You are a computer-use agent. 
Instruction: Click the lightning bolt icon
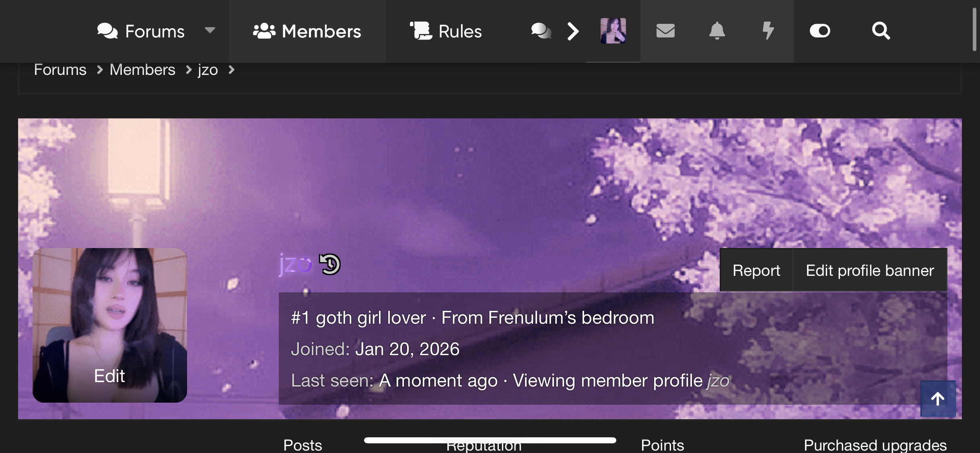point(768,31)
